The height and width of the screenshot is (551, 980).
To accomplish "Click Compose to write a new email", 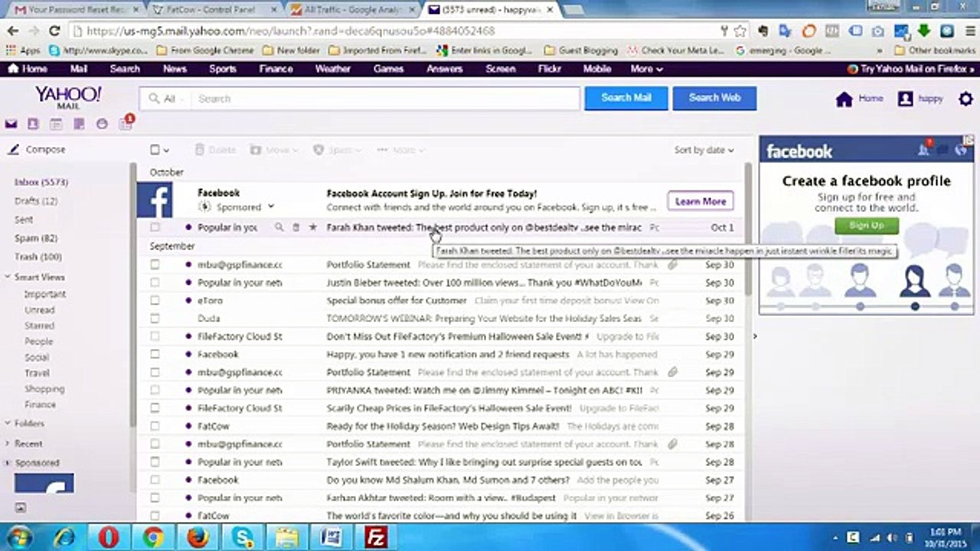I will pyautogui.click(x=37, y=150).
